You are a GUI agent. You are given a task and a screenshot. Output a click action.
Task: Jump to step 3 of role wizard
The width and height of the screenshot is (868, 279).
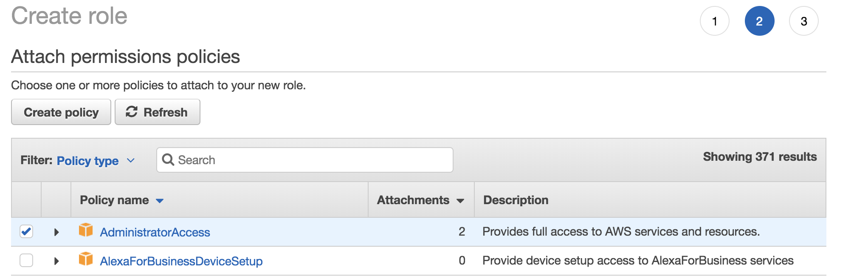pyautogui.click(x=803, y=21)
